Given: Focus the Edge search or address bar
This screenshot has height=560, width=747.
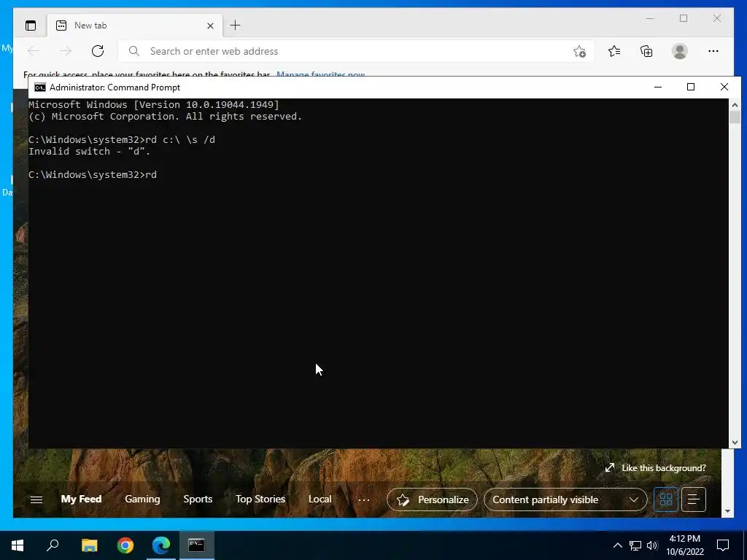Looking at the screenshot, I should pyautogui.click(x=355, y=51).
